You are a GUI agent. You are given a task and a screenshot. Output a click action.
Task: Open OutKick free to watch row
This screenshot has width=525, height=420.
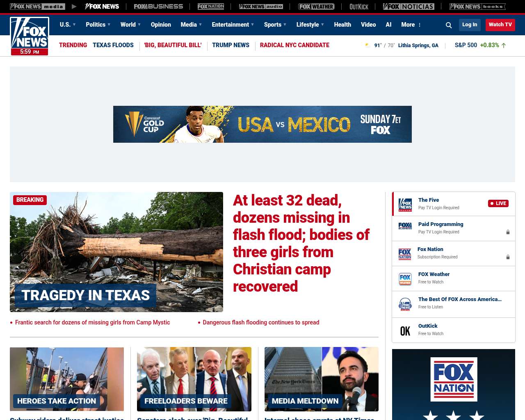pos(454,330)
